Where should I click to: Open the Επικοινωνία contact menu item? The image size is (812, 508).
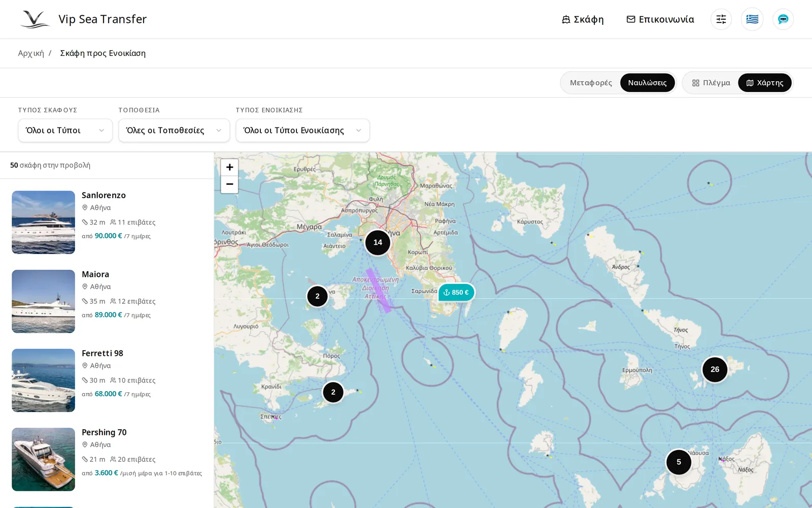point(660,19)
